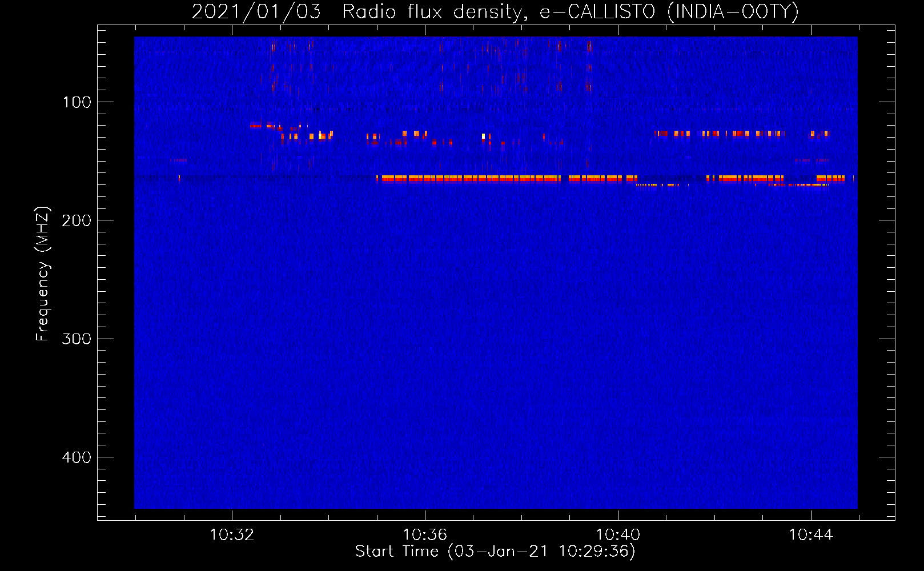Screen dimensions: 924x571
Task: Click the 10:44 time tick label
Action: coord(811,535)
